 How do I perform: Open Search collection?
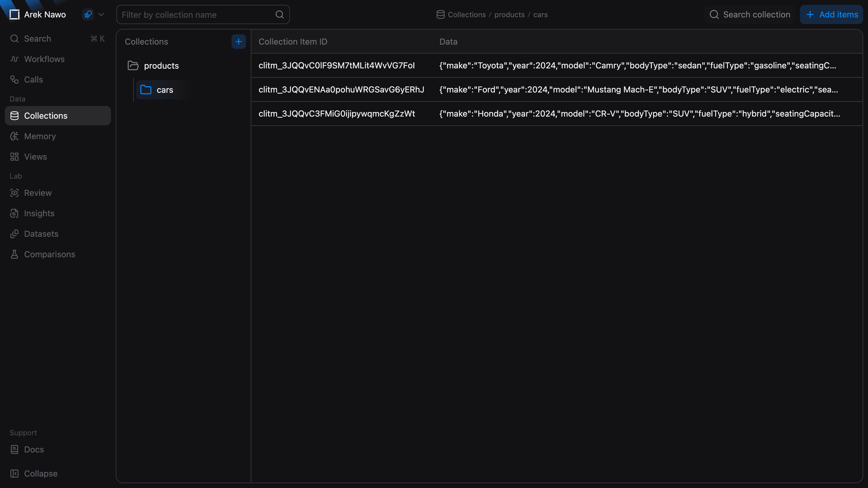pyautogui.click(x=750, y=14)
